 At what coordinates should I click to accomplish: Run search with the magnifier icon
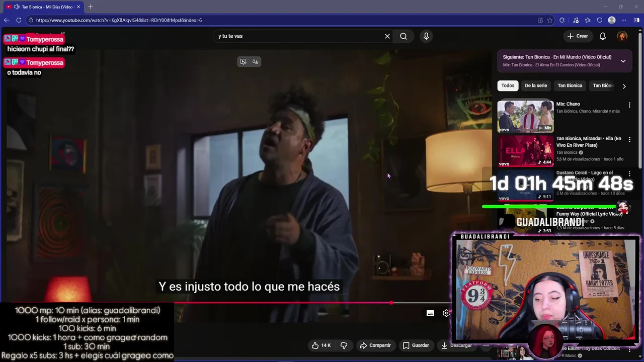tap(404, 36)
